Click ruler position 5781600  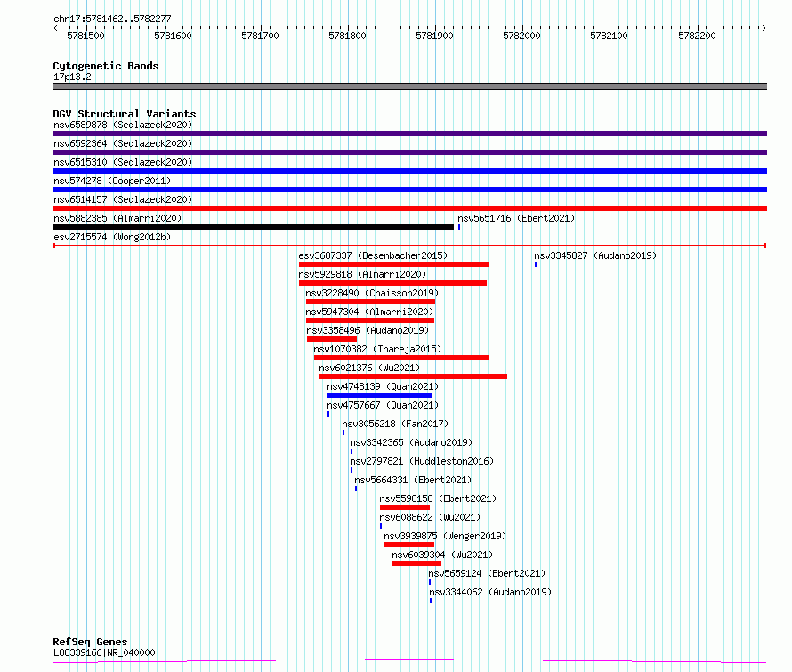[x=173, y=36]
